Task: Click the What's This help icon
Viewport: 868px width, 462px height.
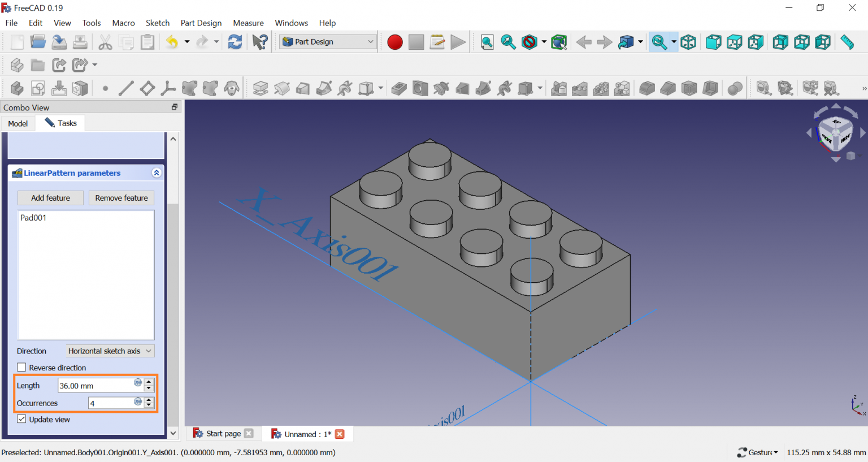Action: click(260, 42)
